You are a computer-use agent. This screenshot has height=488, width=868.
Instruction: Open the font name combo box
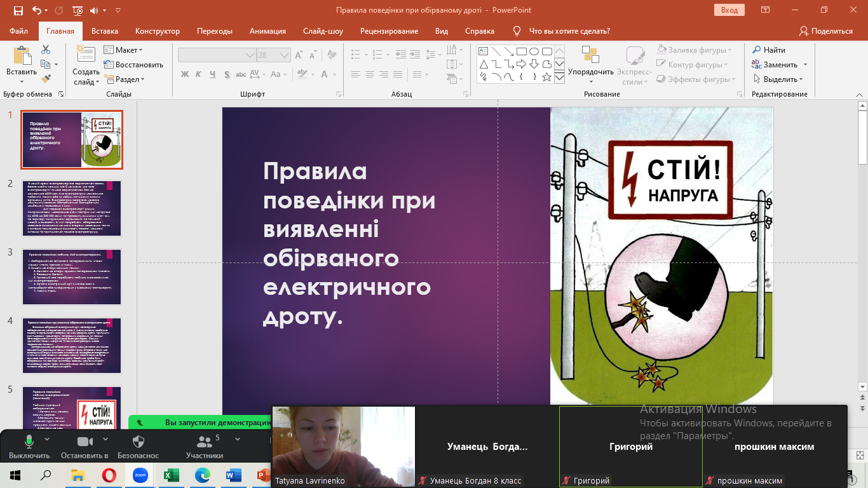pos(217,55)
